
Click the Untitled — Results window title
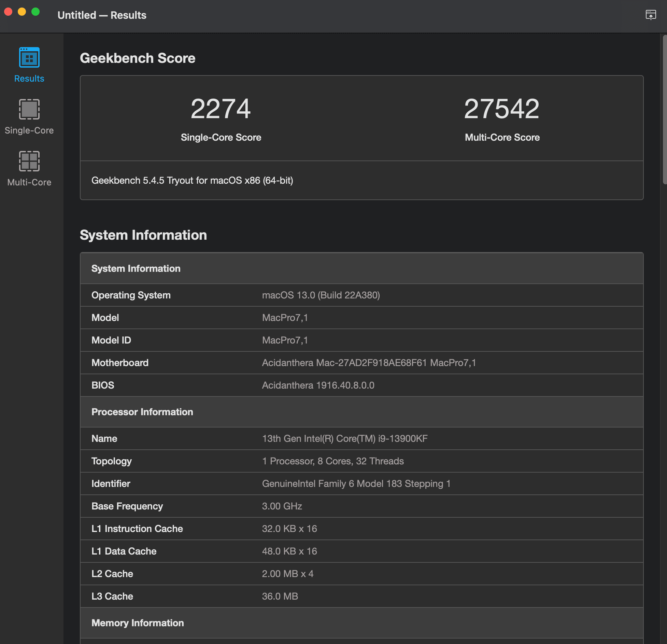click(x=102, y=15)
